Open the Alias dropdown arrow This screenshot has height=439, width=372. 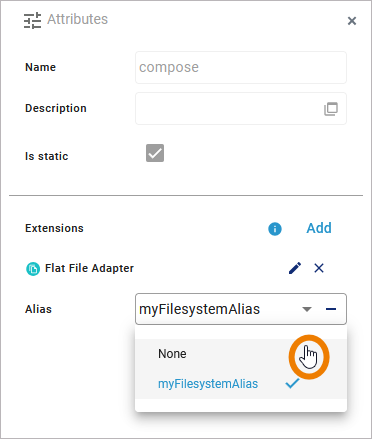pyautogui.click(x=307, y=309)
